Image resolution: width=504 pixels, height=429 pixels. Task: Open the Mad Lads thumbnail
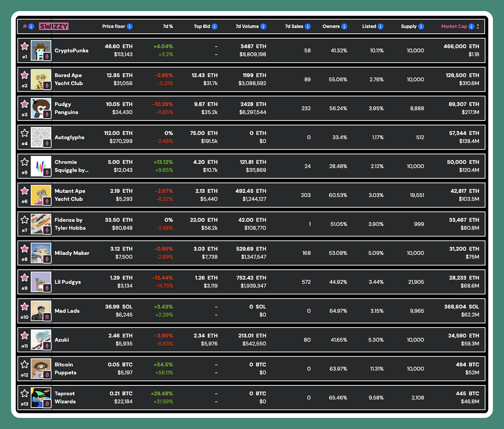pyautogui.click(x=41, y=311)
